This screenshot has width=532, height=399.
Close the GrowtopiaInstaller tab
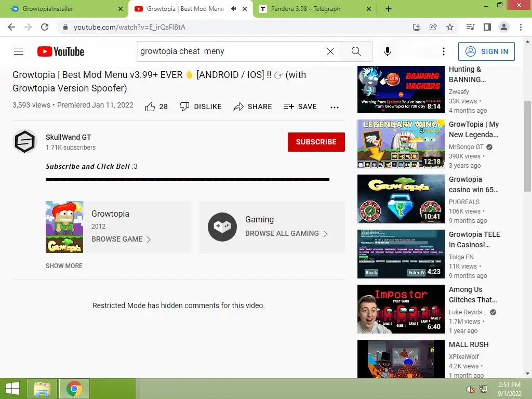point(121,9)
